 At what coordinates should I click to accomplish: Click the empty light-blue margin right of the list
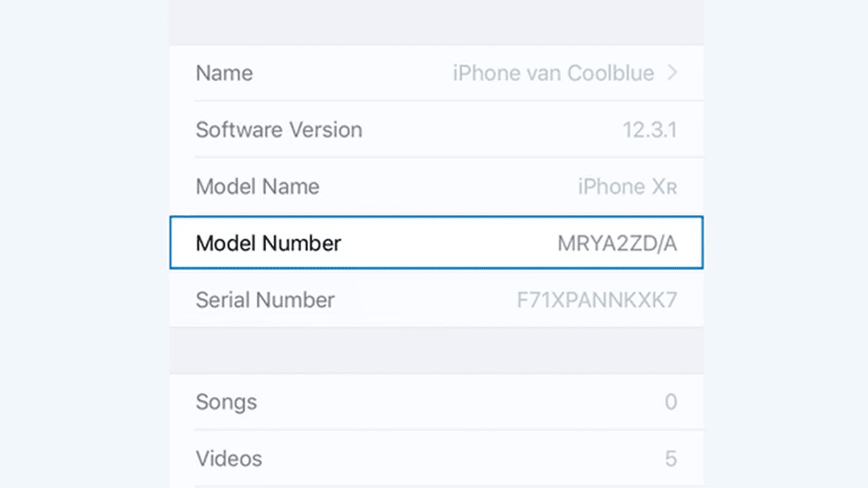pos(786,244)
